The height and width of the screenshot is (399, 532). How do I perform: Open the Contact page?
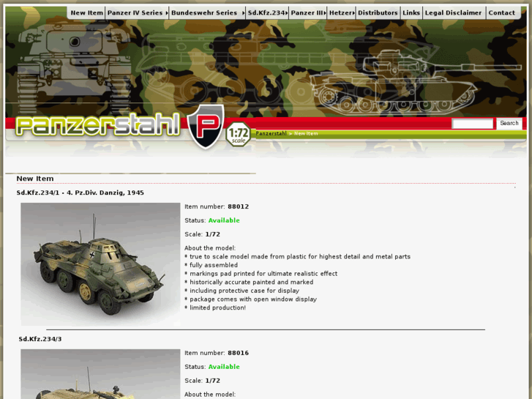(x=501, y=13)
